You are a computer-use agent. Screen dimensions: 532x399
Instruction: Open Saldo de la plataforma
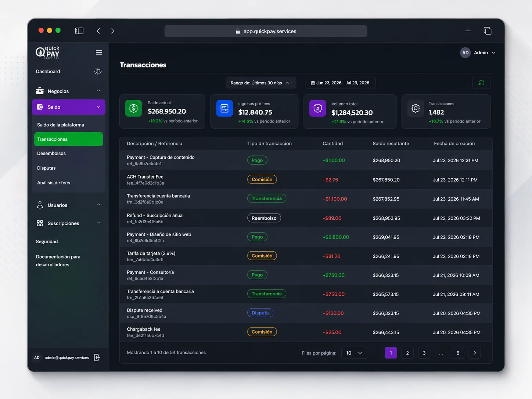(x=61, y=125)
